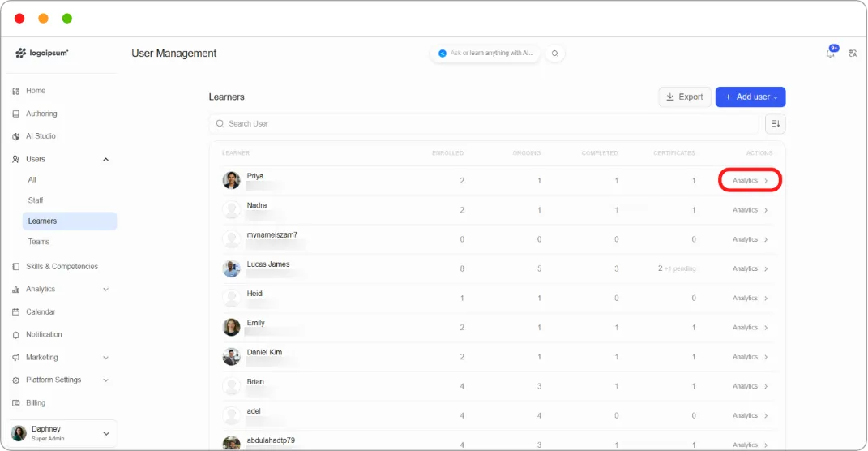Click the Home sidebar icon
Screen dimensions: 868x451
(x=15, y=91)
